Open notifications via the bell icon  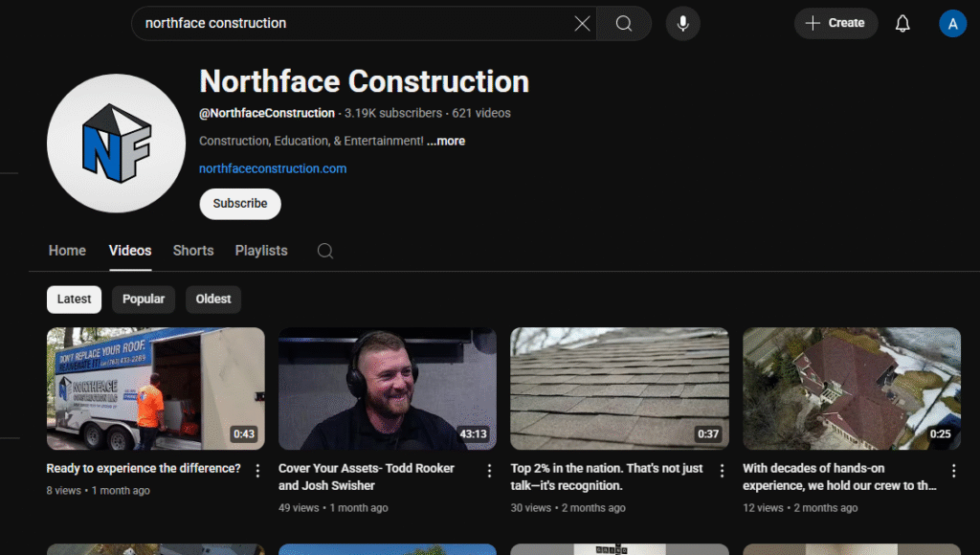pos(902,23)
